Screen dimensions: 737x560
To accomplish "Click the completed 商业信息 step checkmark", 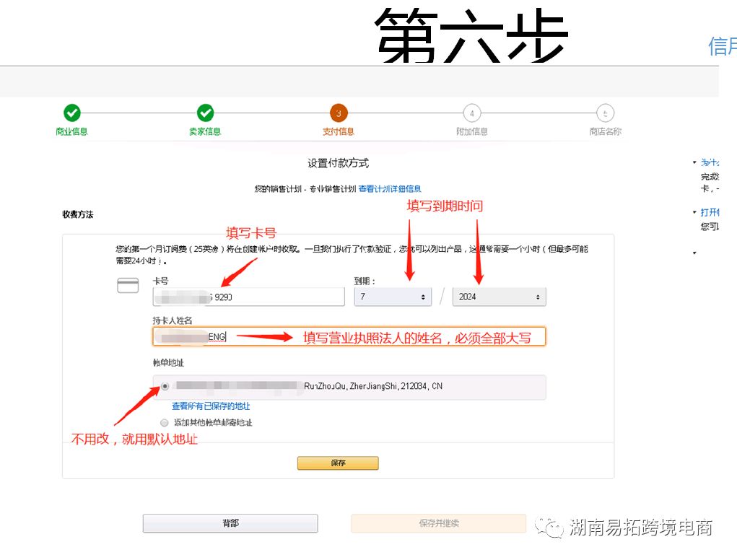I will (x=72, y=113).
